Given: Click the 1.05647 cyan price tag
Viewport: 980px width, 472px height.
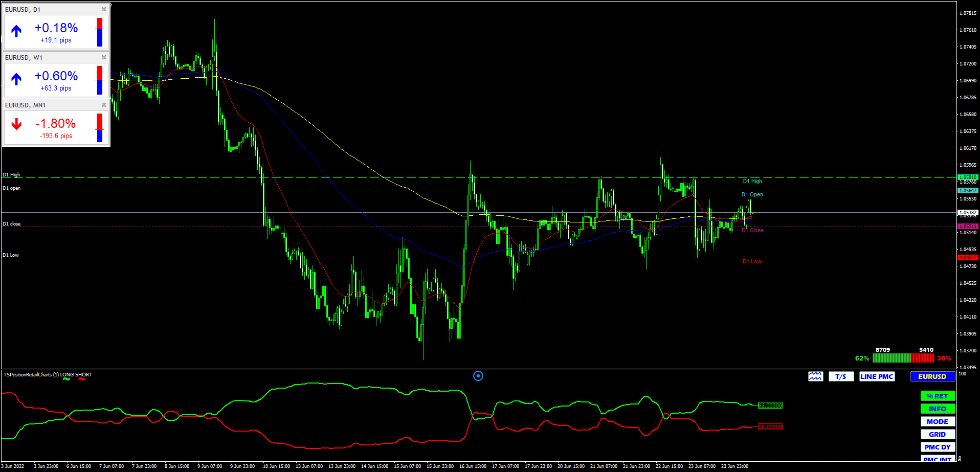Looking at the screenshot, I should pos(968,190).
